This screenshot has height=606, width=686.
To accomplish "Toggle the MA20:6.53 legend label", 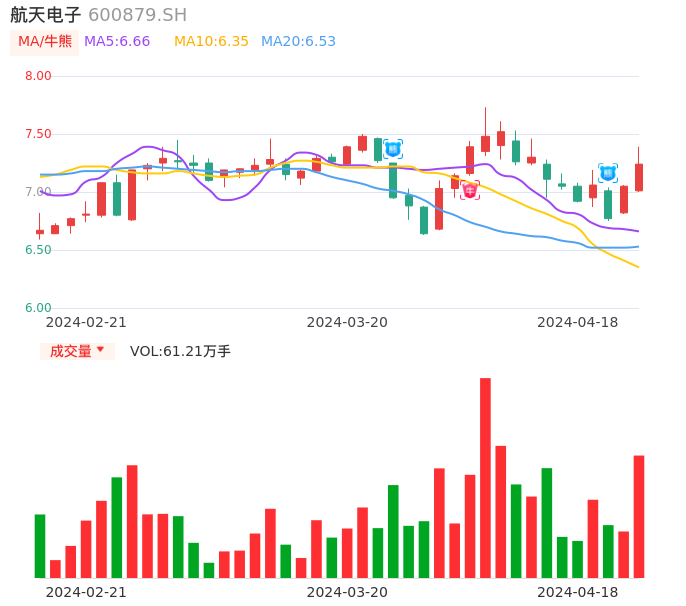I will pos(298,42).
